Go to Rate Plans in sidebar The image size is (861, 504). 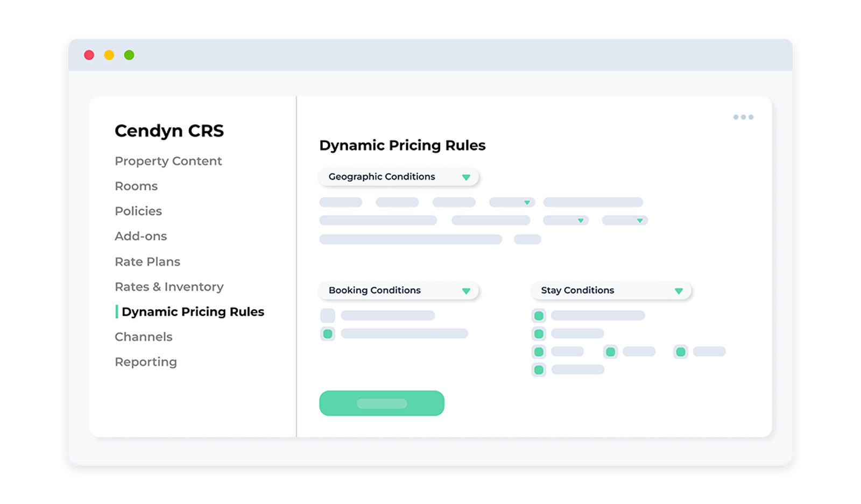147,261
